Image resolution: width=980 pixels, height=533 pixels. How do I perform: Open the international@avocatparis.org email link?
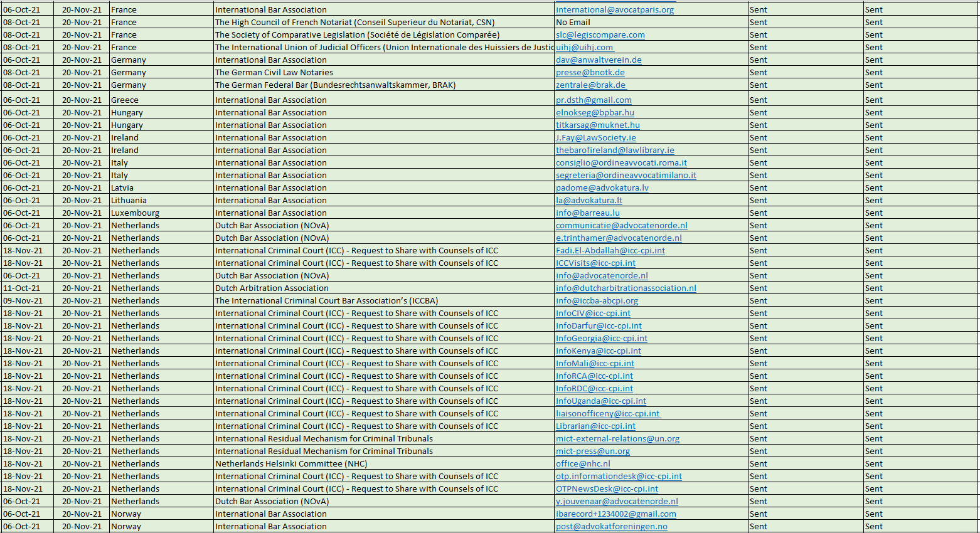coord(615,10)
